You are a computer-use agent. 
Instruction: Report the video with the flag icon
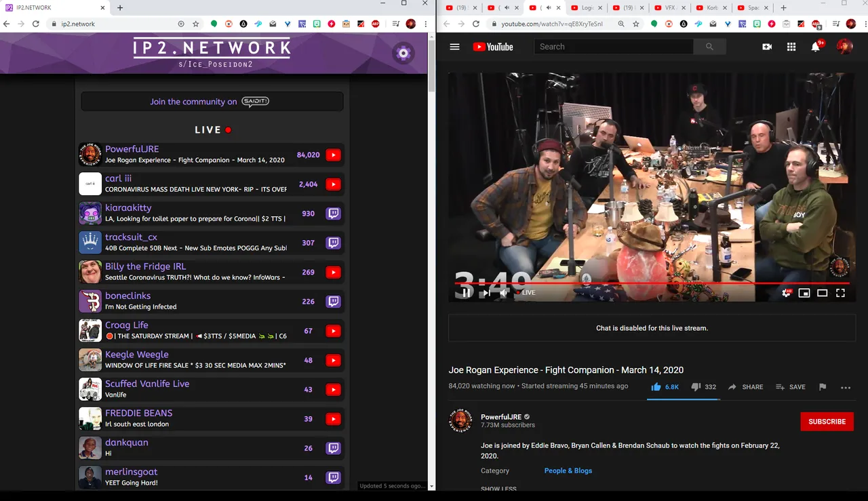pyautogui.click(x=823, y=386)
